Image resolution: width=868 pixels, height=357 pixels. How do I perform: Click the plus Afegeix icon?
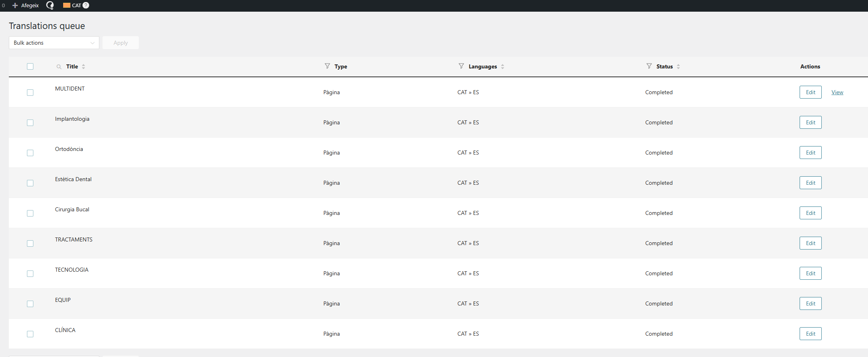(x=15, y=5)
